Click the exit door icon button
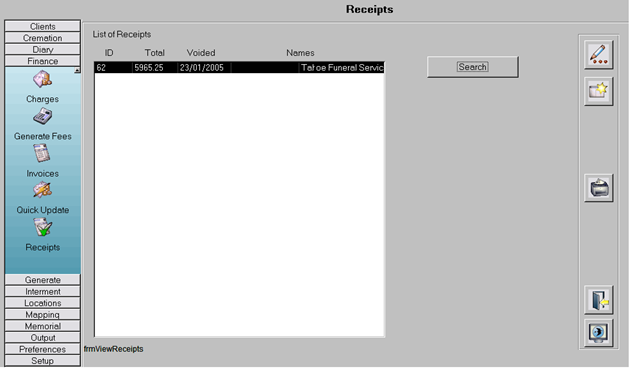The height and width of the screenshot is (369, 630). click(598, 300)
